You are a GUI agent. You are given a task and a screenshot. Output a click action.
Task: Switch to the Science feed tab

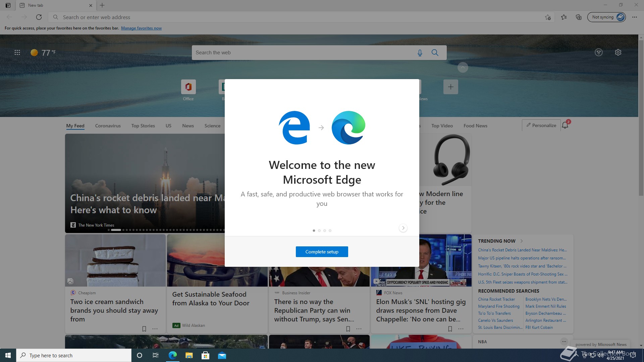click(x=212, y=126)
